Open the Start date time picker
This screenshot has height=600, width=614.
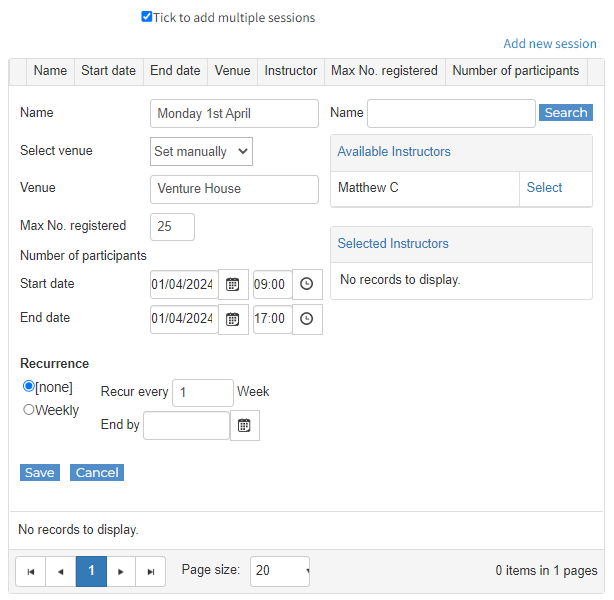click(x=307, y=284)
